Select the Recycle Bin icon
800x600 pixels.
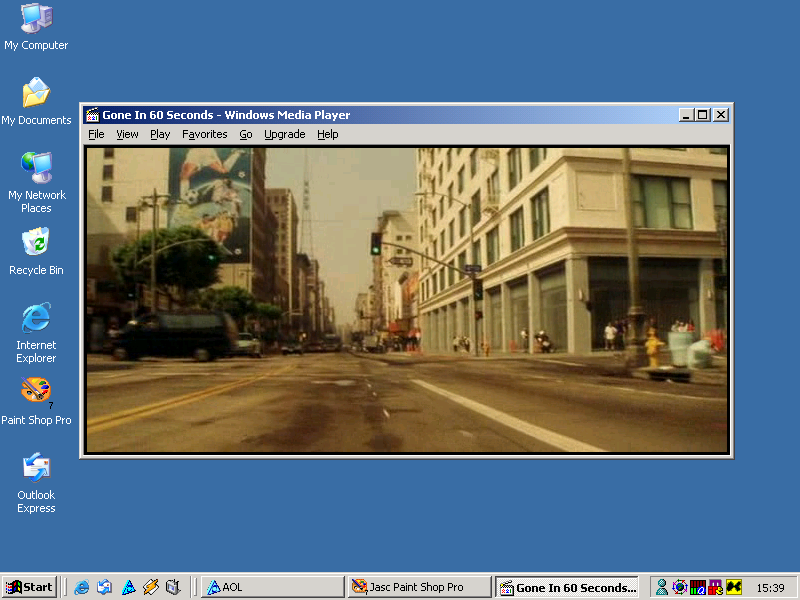pos(36,243)
